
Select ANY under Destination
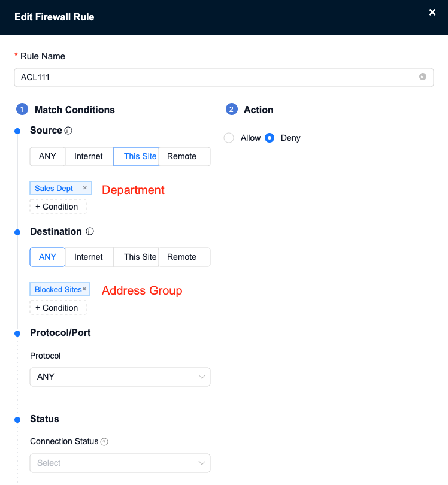point(47,257)
